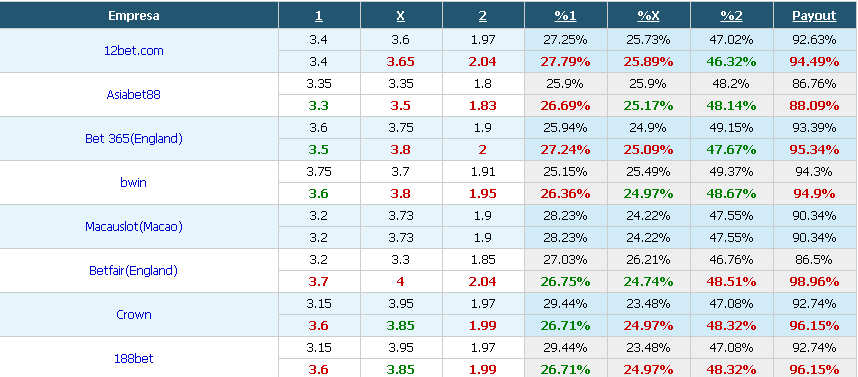Select Betfair's current draw odds 4
Screen dimensions: 858x377
pyautogui.click(x=401, y=282)
